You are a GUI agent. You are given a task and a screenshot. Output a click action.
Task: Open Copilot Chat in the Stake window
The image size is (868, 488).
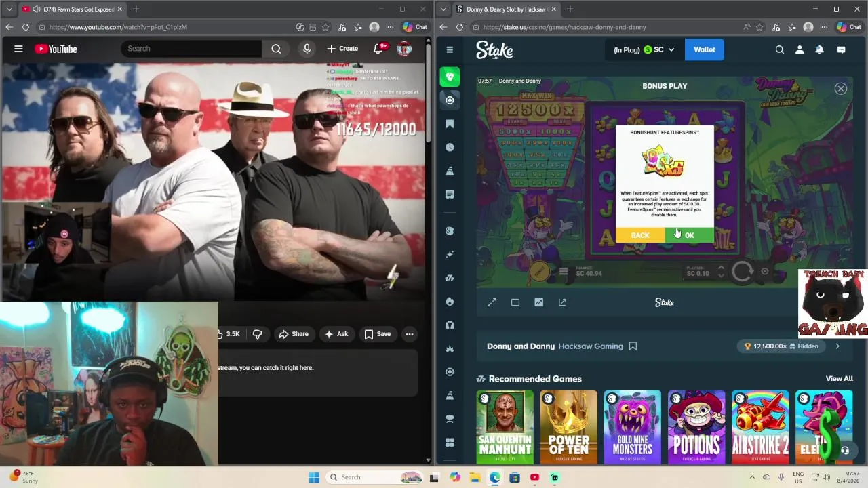849,27
